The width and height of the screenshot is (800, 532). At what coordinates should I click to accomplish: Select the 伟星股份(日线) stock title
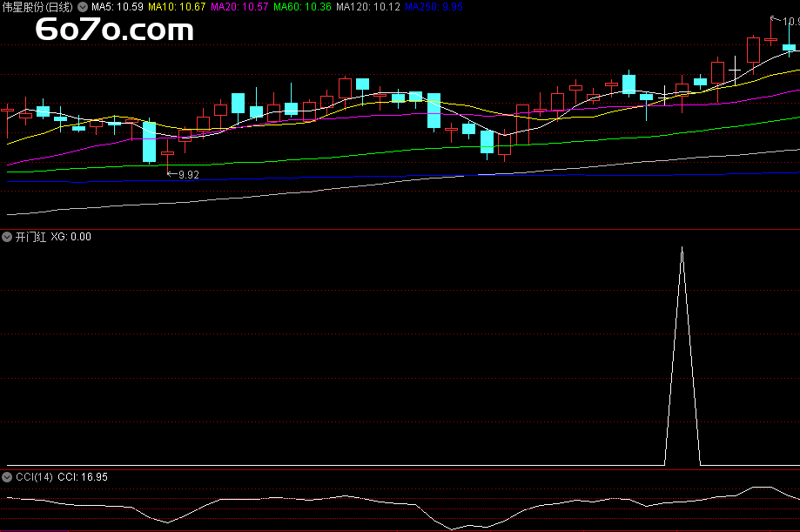point(37,7)
